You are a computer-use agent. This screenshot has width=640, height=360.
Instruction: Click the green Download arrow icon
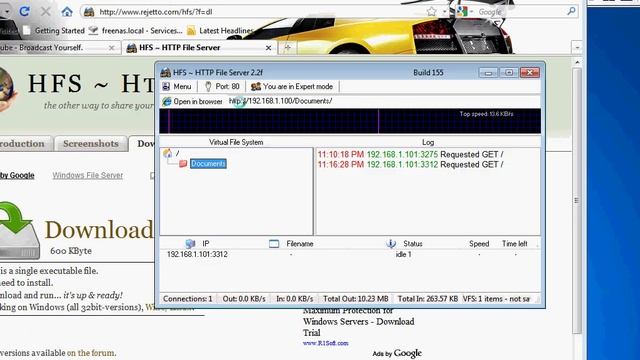point(19,231)
